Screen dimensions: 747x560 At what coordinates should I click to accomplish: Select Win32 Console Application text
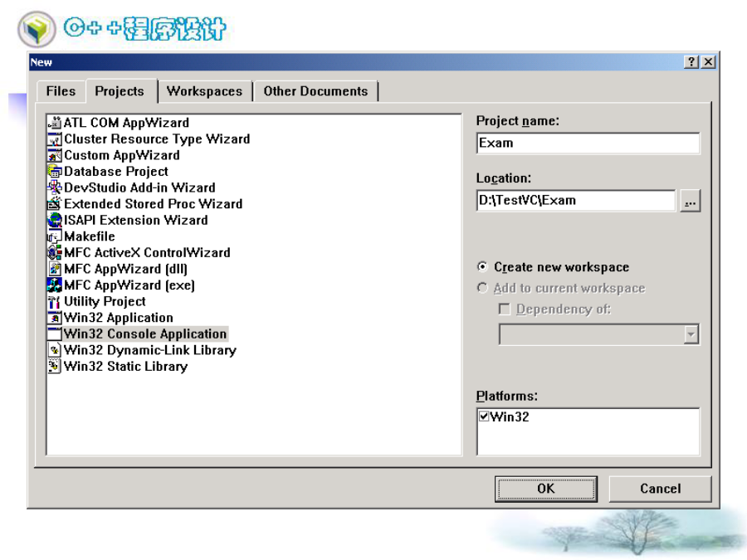coord(146,334)
